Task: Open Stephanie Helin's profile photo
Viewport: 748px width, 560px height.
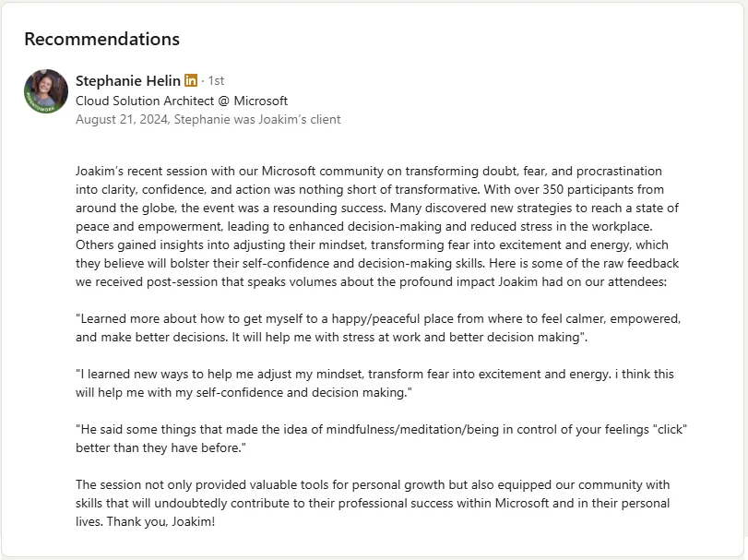Action: (x=46, y=91)
